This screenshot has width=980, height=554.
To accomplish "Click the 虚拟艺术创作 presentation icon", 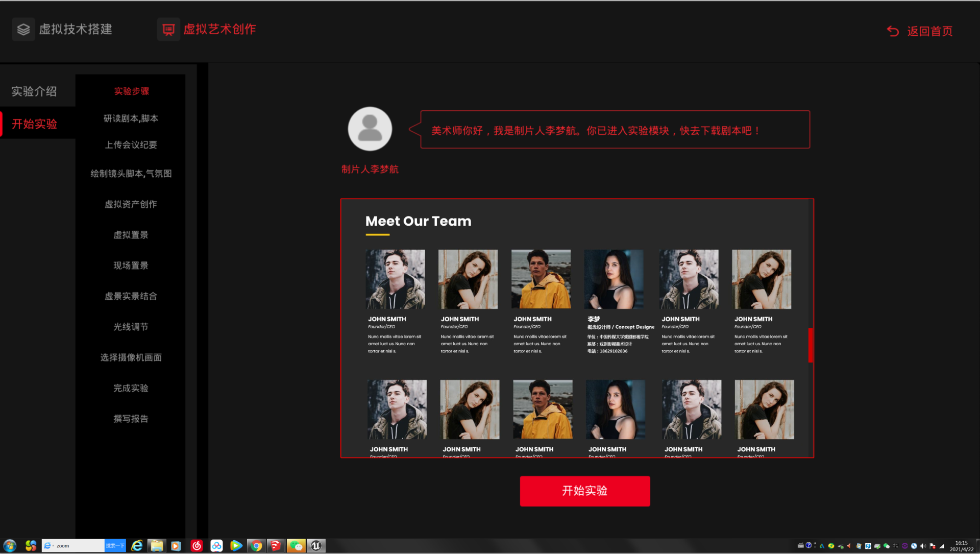I will [168, 30].
